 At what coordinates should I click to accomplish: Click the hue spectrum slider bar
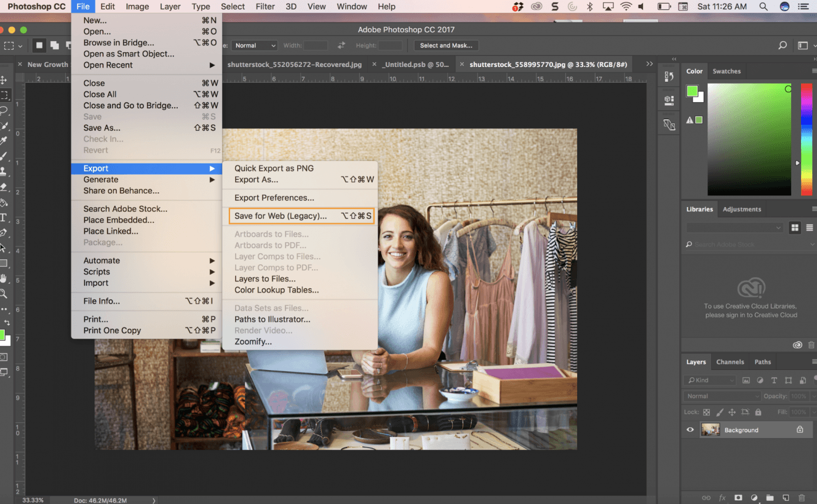pos(806,140)
